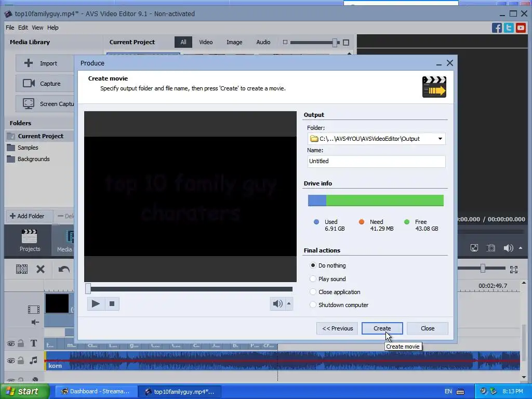
Task: Click the Close button in Produce dialog
Action: pyautogui.click(x=428, y=328)
